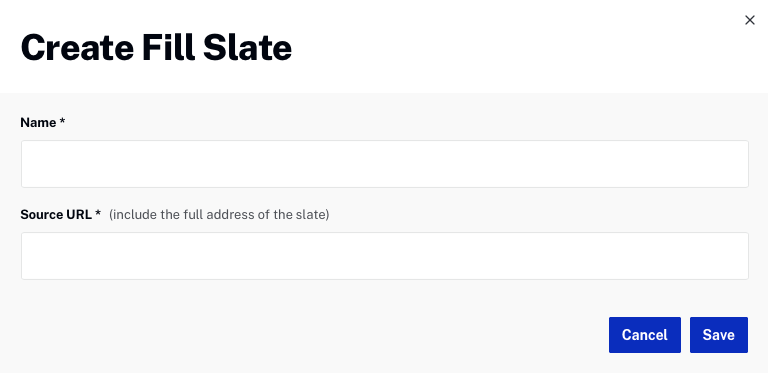Click the asterisk next to Name
Viewport: 768px width, 373px height.
(x=62, y=121)
